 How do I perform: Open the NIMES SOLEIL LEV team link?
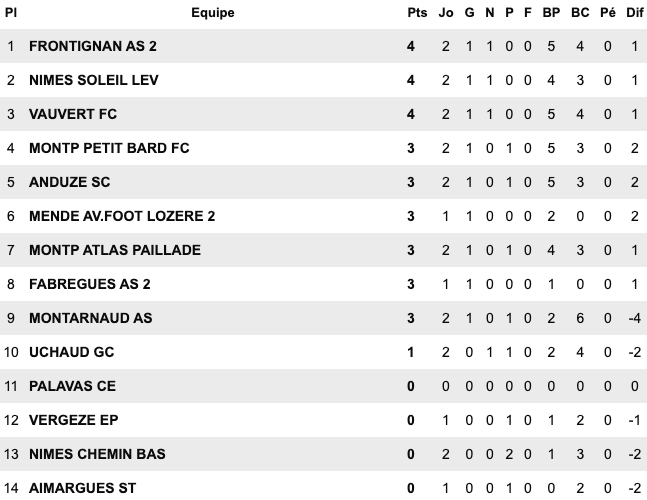(94, 80)
